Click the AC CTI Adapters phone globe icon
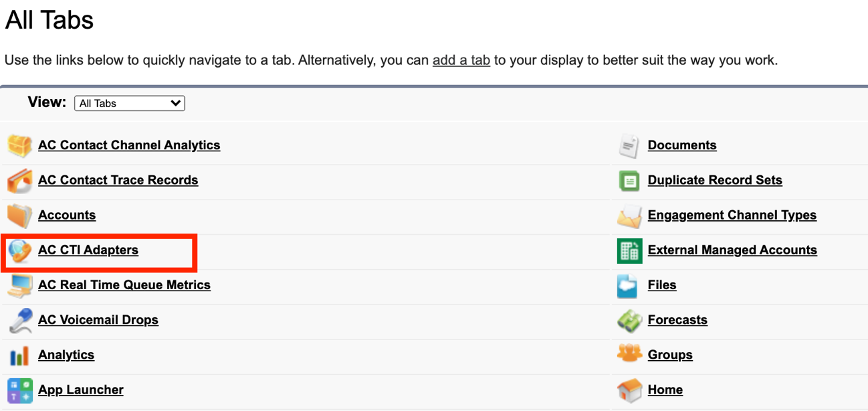Image resolution: width=868 pixels, height=411 pixels. 20,250
